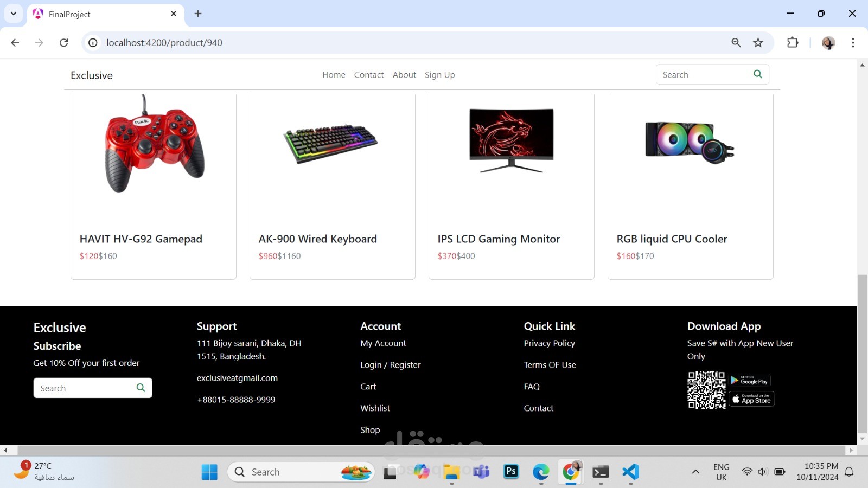Open the Shop footer link
Viewport: 868px width, 488px height.
pyautogui.click(x=370, y=430)
